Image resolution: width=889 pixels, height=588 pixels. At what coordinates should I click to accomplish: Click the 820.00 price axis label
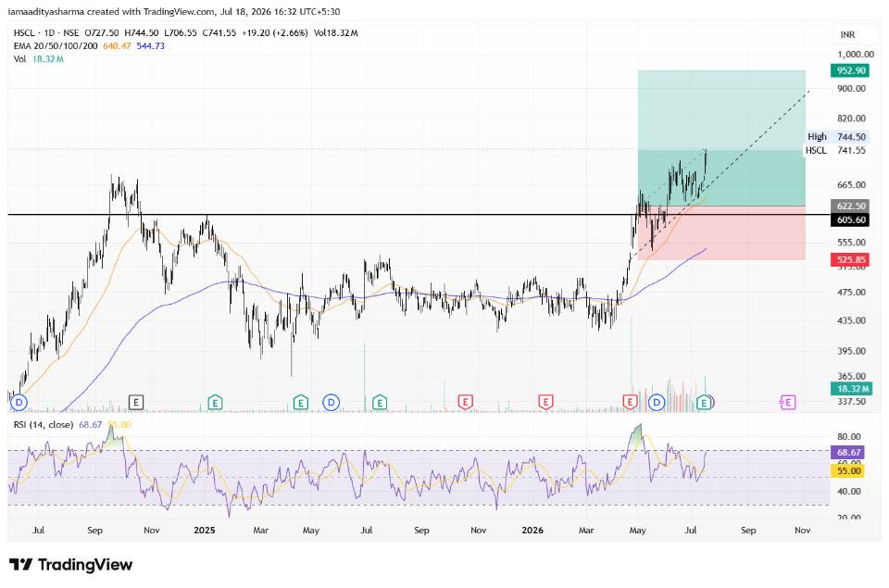pyautogui.click(x=852, y=119)
